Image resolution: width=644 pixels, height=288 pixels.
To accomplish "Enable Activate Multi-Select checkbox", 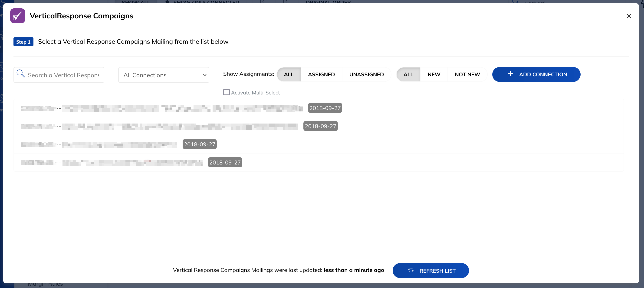I will tap(226, 92).
